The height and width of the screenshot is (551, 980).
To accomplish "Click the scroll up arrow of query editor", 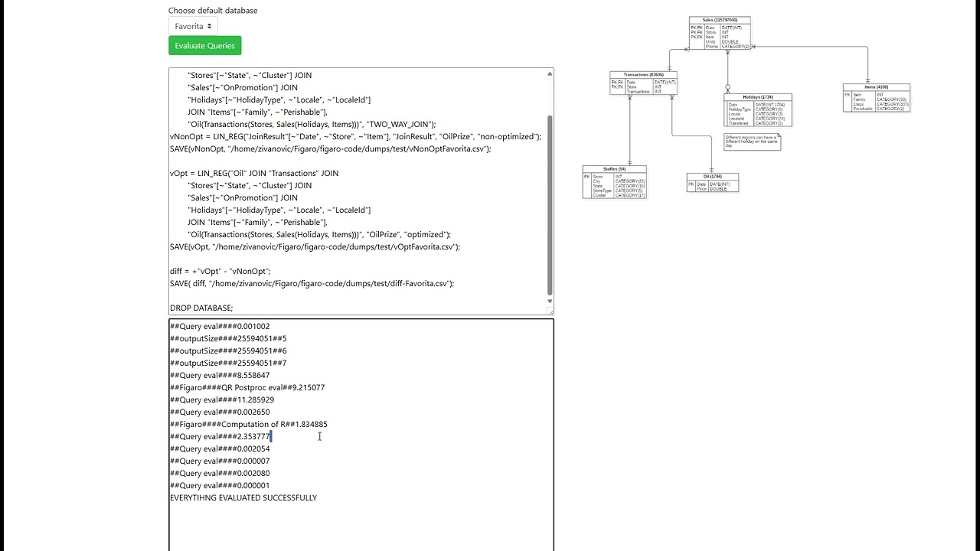I will point(550,73).
